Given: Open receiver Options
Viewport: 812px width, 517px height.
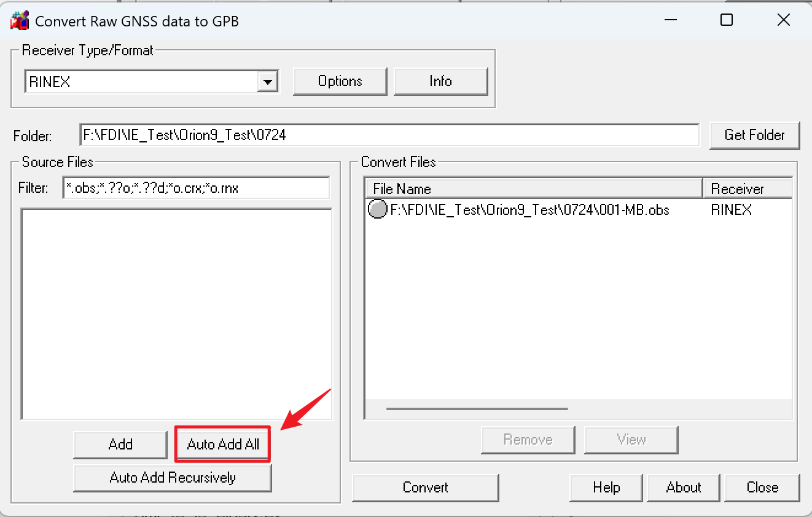Looking at the screenshot, I should click(340, 81).
